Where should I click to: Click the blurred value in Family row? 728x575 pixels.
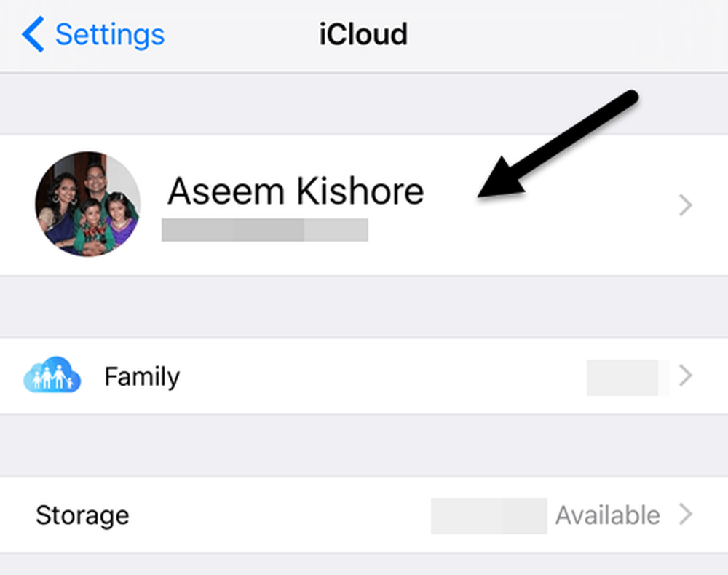[x=628, y=377]
